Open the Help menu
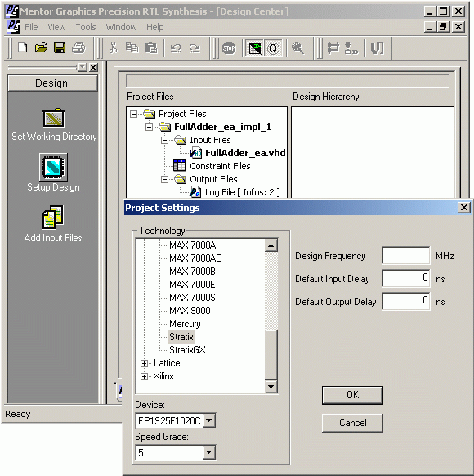This screenshot has width=474, height=476. 155,27
